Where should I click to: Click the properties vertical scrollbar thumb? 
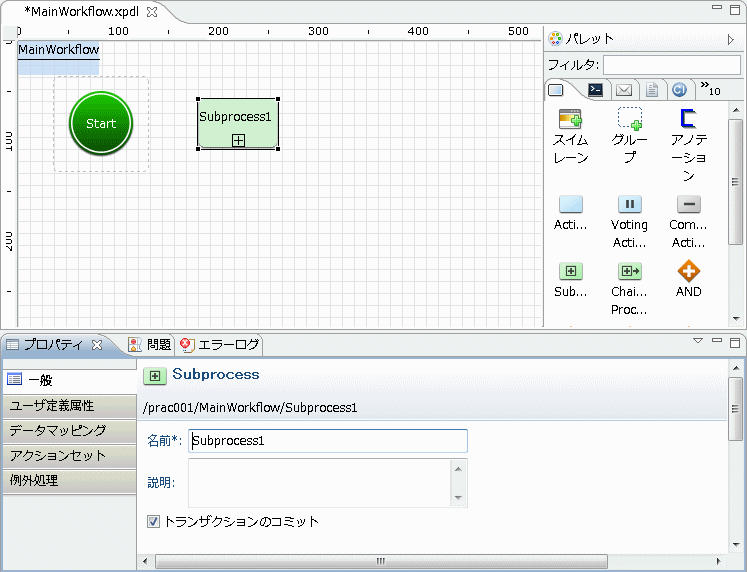pos(736,409)
